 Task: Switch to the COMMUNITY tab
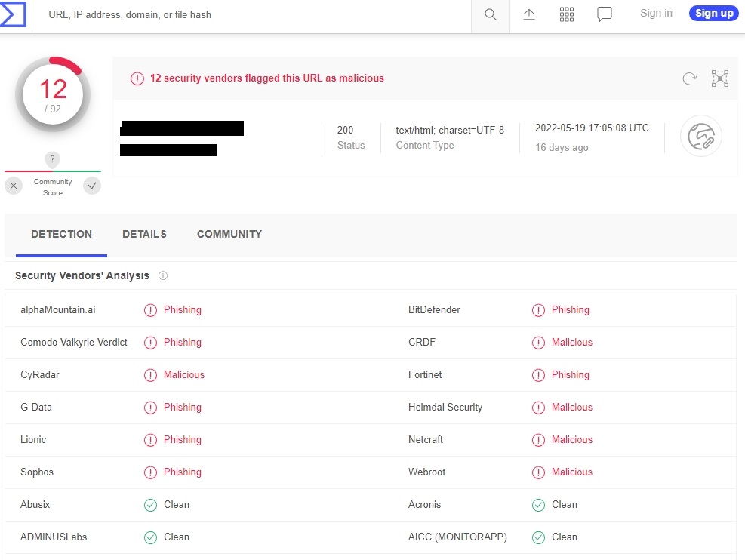click(x=229, y=234)
